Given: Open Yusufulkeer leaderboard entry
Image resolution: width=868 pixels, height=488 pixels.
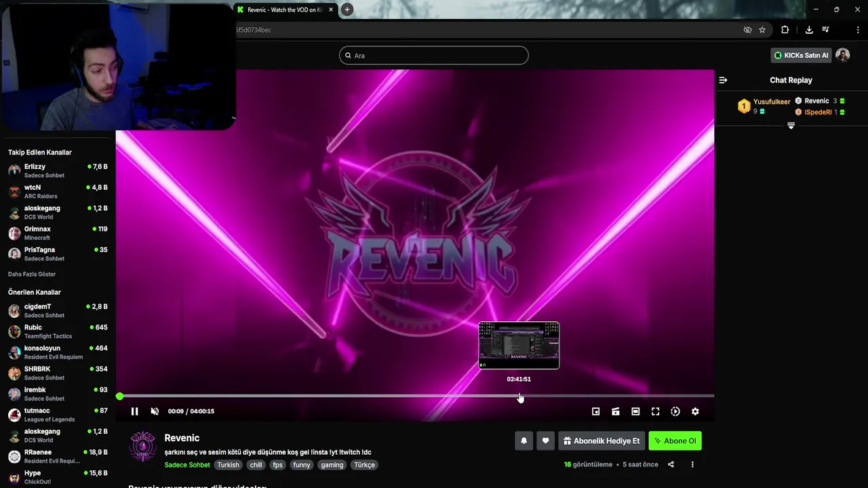Looking at the screenshot, I should [764, 106].
